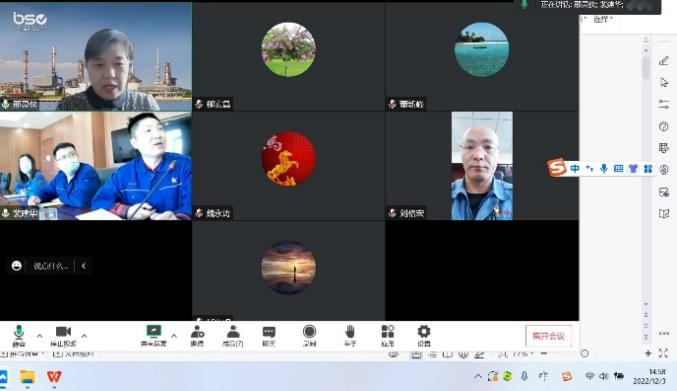Screen dimensions: 677x391
Task: Click the list-edit icon in WPS sidebar
Action: coord(664,148)
